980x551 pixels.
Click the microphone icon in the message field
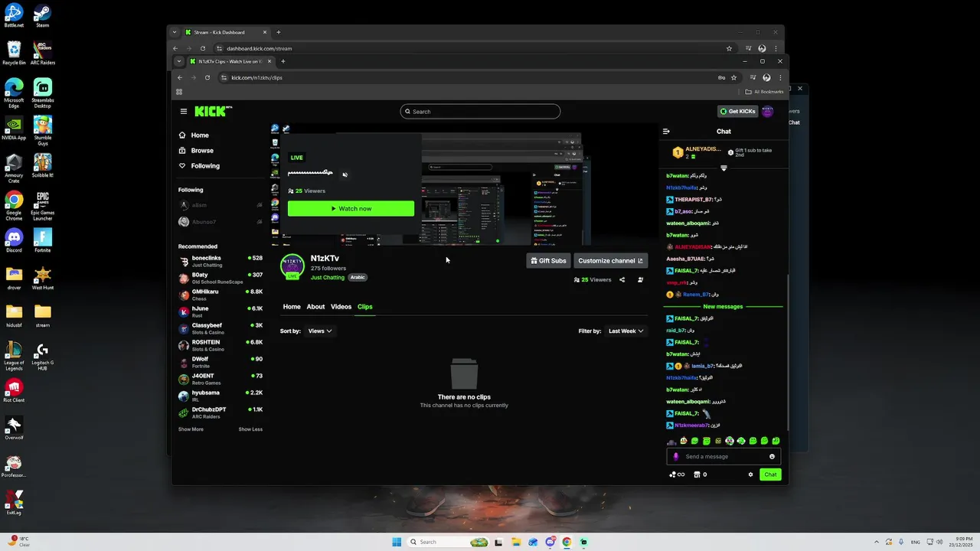click(675, 457)
